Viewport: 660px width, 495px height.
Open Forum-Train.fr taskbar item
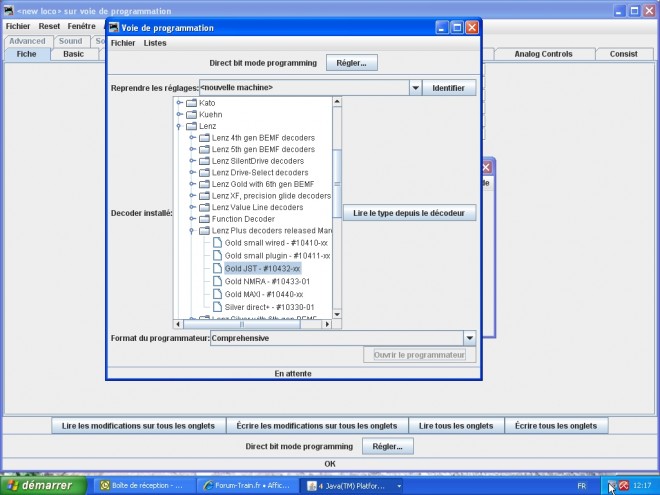coord(248,486)
